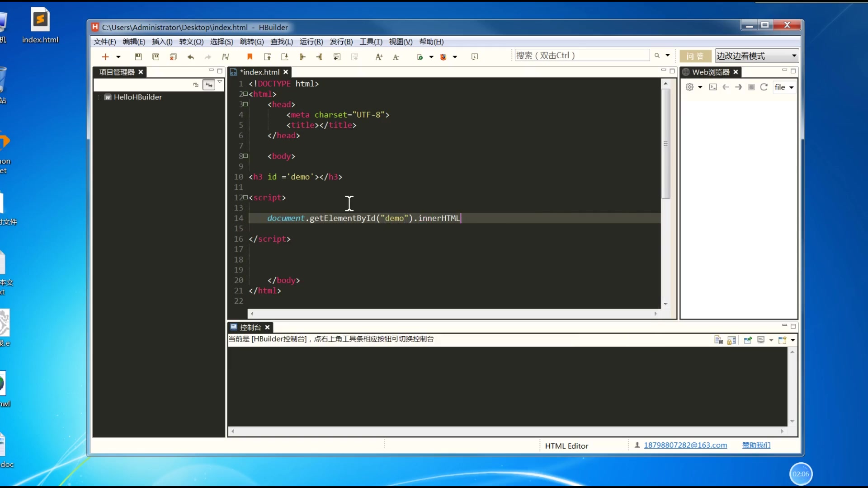Increase editor font size (A+) icon
The width and height of the screenshot is (868, 488).
point(379,56)
